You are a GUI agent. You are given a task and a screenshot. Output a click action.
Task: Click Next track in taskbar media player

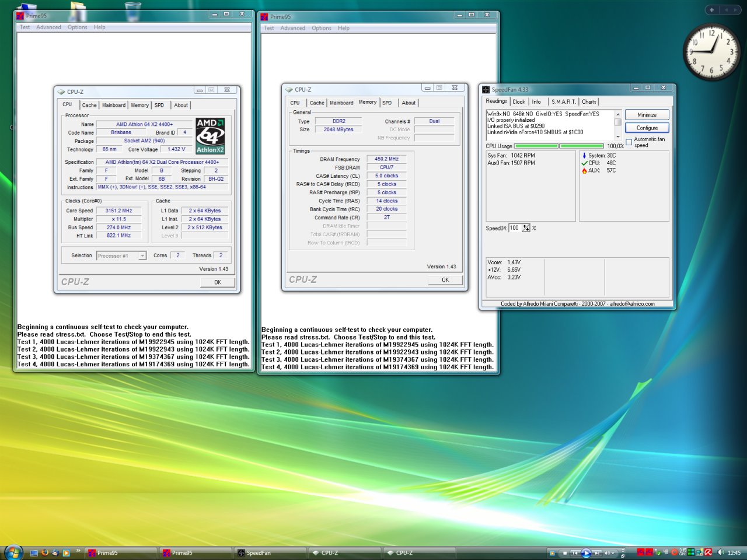pyautogui.click(x=597, y=553)
